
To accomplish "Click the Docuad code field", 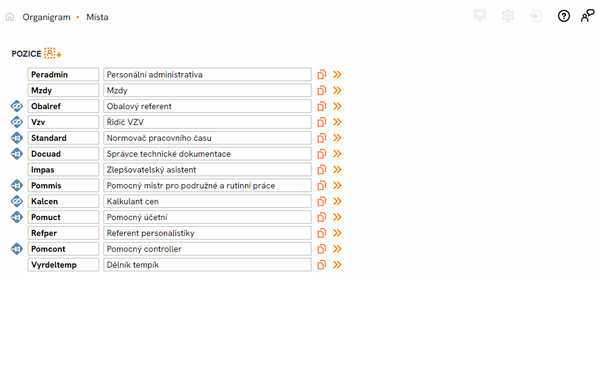I will coord(64,154).
